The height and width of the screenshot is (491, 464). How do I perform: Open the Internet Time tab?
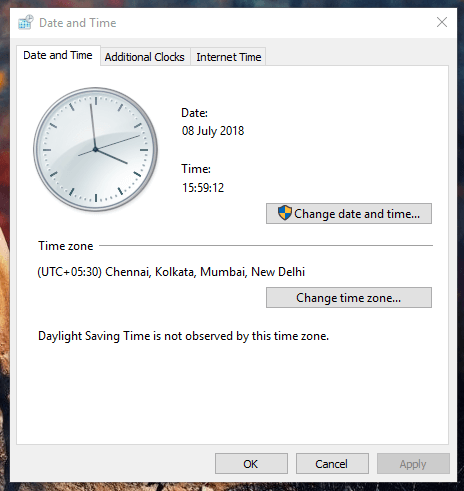pyautogui.click(x=229, y=57)
